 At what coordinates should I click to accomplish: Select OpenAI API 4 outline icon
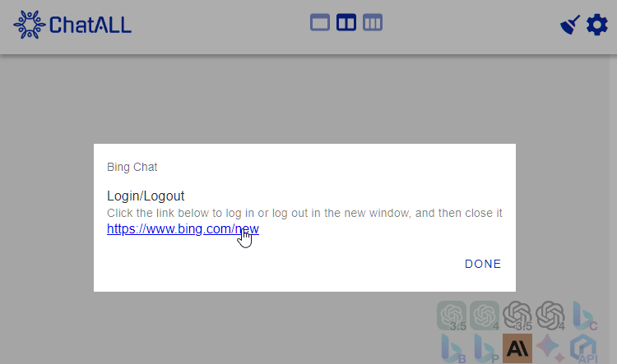click(x=550, y=316)
